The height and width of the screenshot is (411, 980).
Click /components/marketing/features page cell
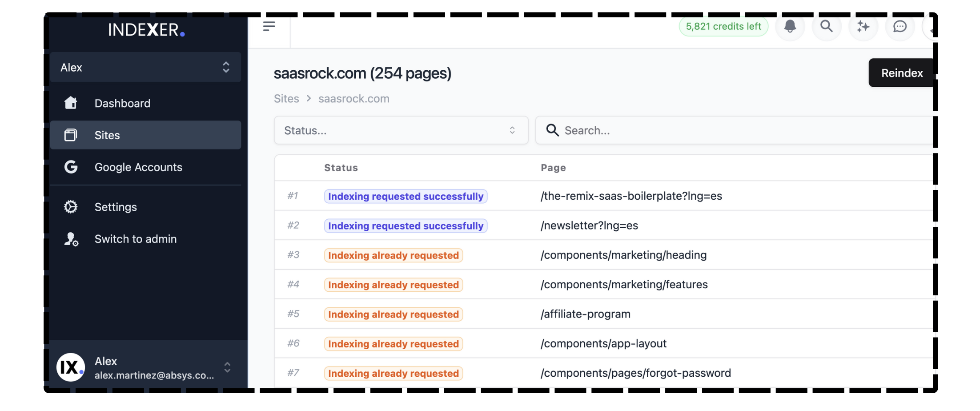click(624, 284)
